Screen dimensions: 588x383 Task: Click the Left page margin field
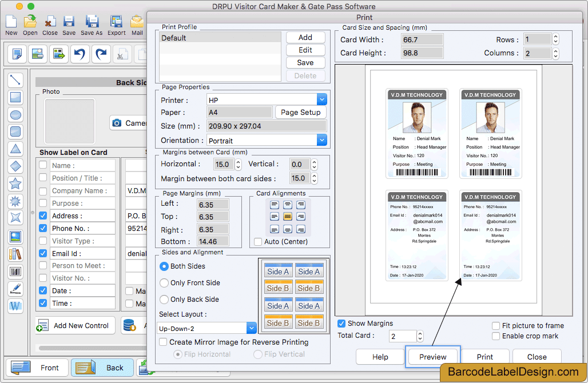(213, 205)
